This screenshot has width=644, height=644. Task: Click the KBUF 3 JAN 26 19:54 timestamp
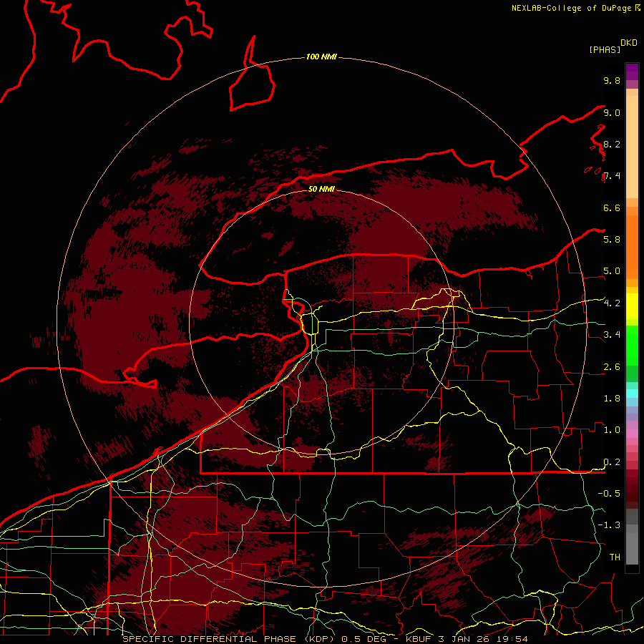pyautogui.click(x=467, y=639)
